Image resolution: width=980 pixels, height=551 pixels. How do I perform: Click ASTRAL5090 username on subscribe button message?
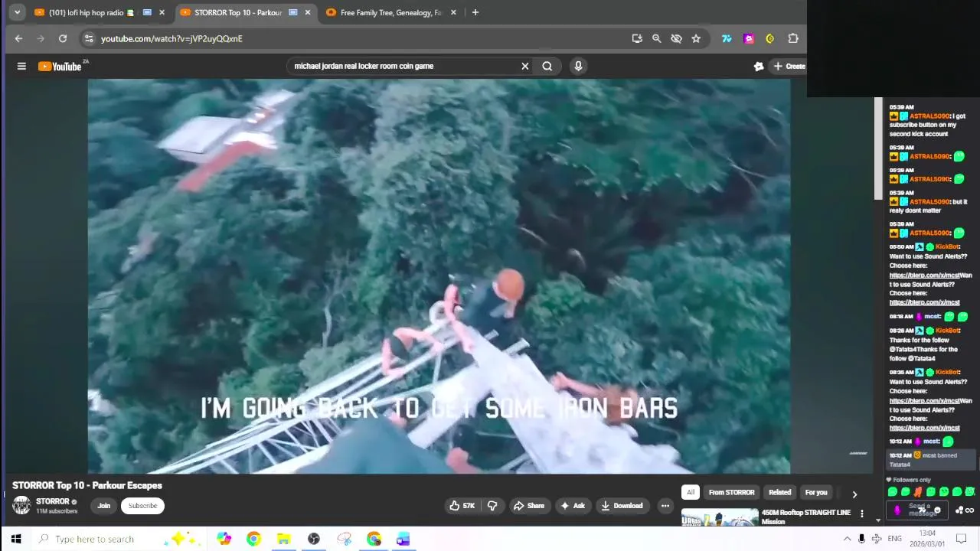[x=929, y=116]
